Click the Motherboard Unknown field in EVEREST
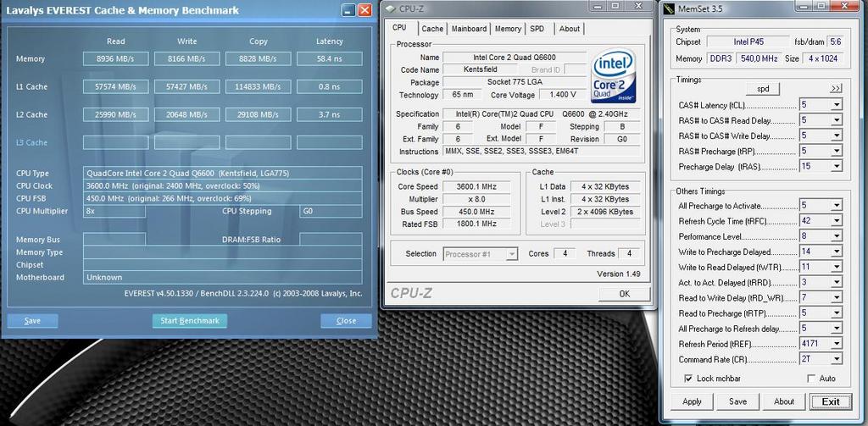868x426 pixels. click(x=223, y=278)
